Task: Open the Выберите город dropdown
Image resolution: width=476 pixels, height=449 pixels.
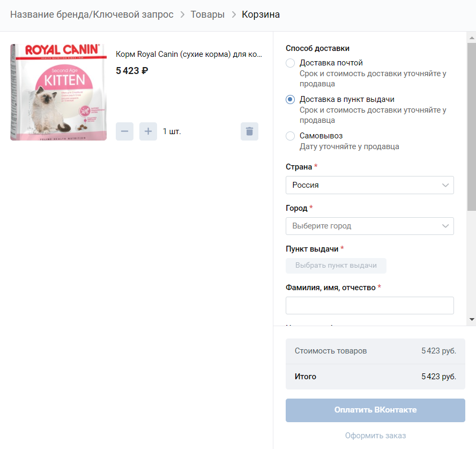Action: (370, 226)
